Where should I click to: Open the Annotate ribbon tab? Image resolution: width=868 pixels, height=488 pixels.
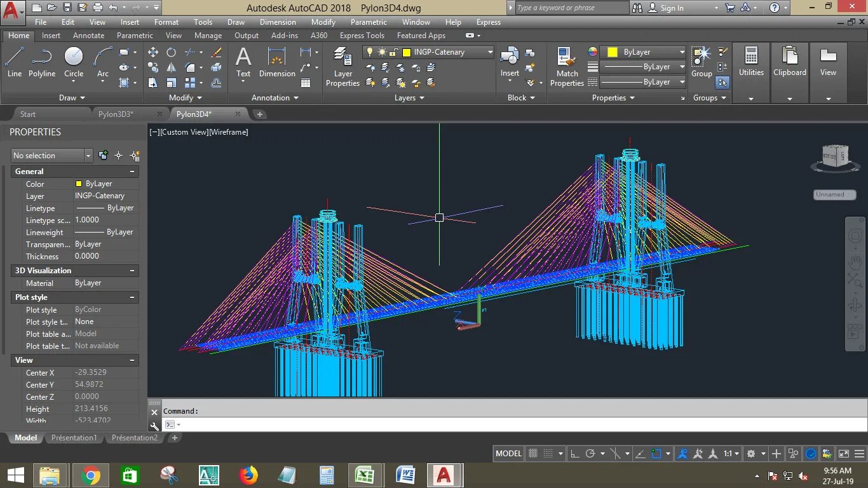88,36
